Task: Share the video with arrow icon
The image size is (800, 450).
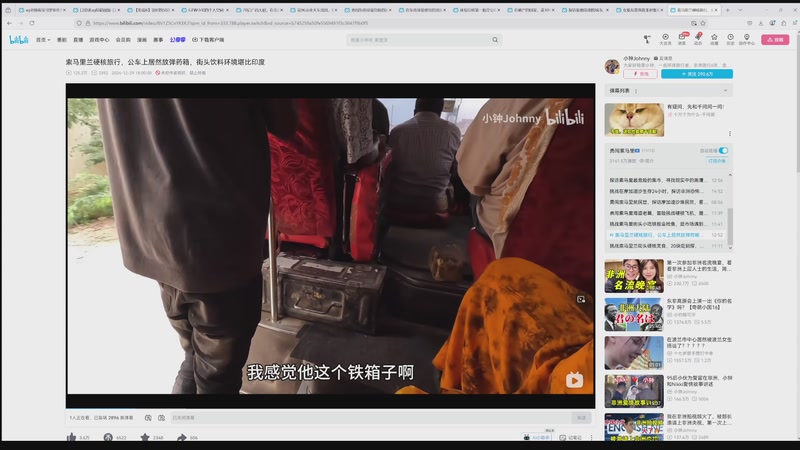Action: 182,437
